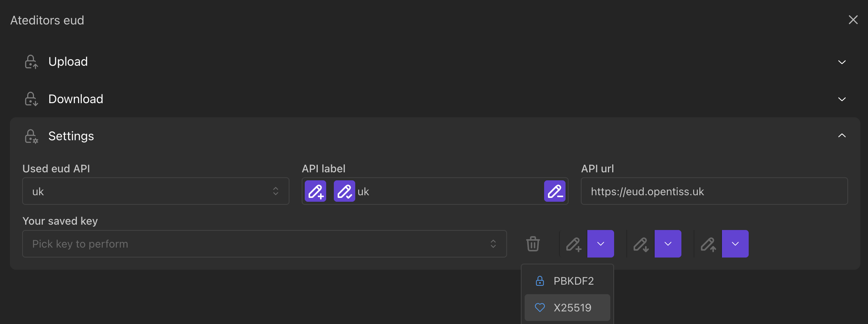The image size is (868, 324).
Task: Expand the Download section
Action: (842, 99)
